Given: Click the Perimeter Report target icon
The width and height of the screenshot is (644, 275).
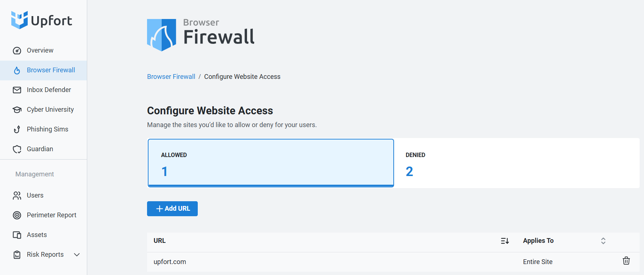Looking at the screenshot, I should 17,215.
